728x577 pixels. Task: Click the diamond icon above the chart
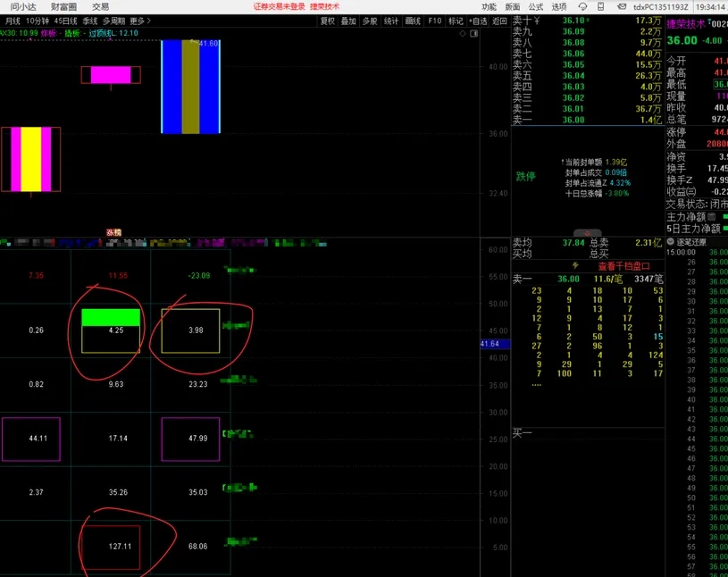point(461,33)
